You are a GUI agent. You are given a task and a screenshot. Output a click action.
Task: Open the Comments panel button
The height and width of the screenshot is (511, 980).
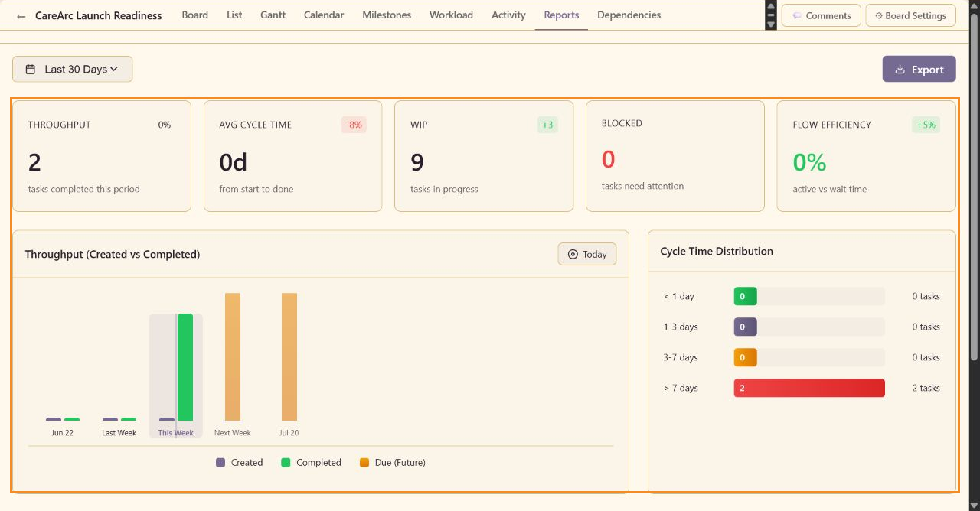tap(821, 15)
